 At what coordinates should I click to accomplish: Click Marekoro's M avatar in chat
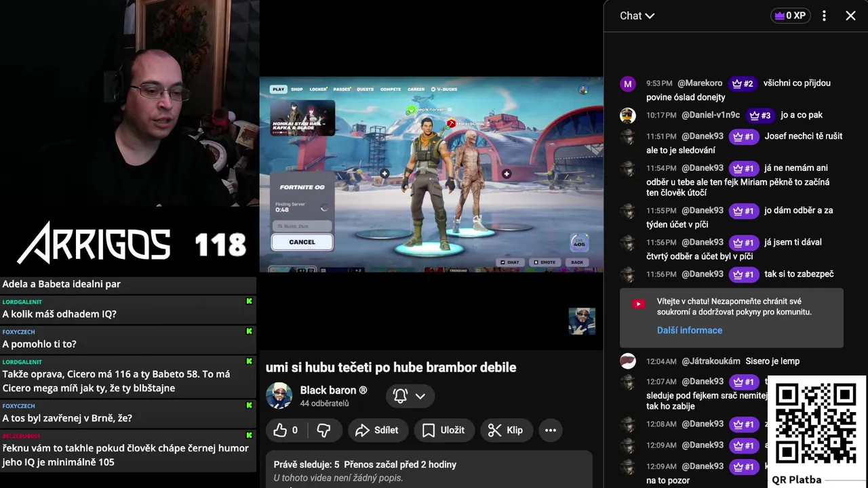627,83
